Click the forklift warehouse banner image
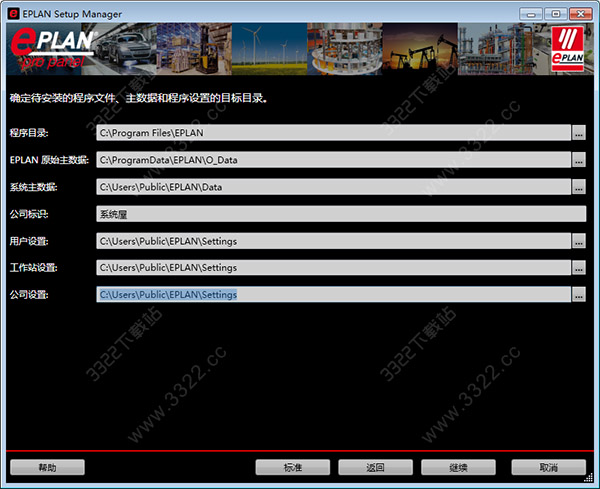The height and width of the screenshot is (489, 600). [x=194, y=49]
